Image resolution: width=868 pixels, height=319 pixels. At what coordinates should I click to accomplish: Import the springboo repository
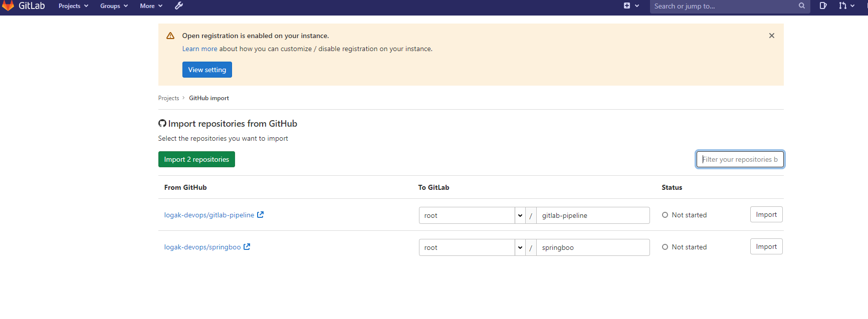(766, 246)
